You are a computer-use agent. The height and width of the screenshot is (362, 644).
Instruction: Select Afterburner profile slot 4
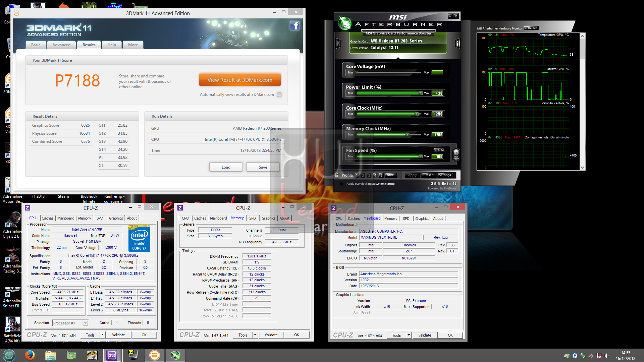coord(375,175)
